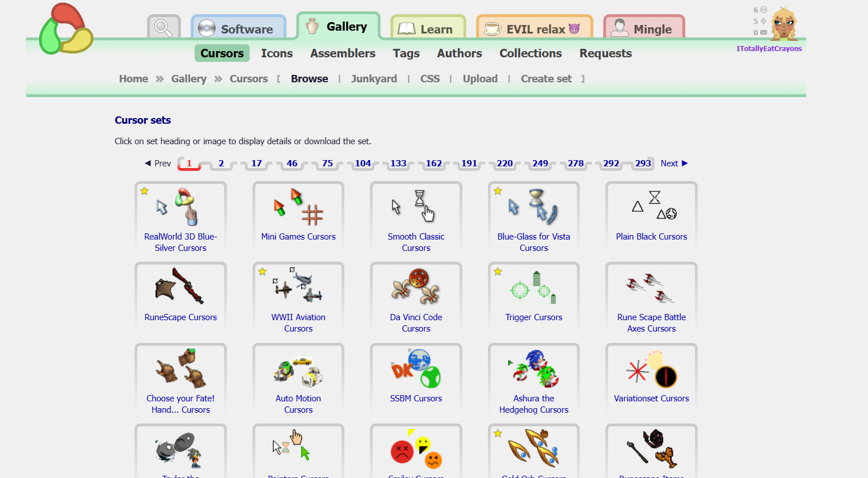868x478 pixels.
Task: Go to the Authors section
Action: tap(460, 53)
